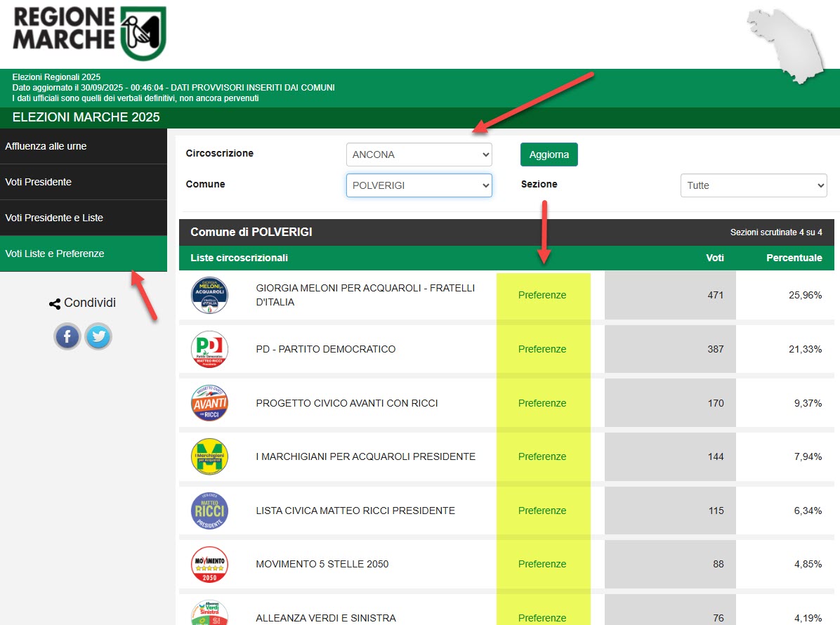The height and width of the screenshot is (625, 840).
Task: Click the list name LISTA CIVICA MATTEO RICCI PRESIDENTE
Action: [355, 511]
